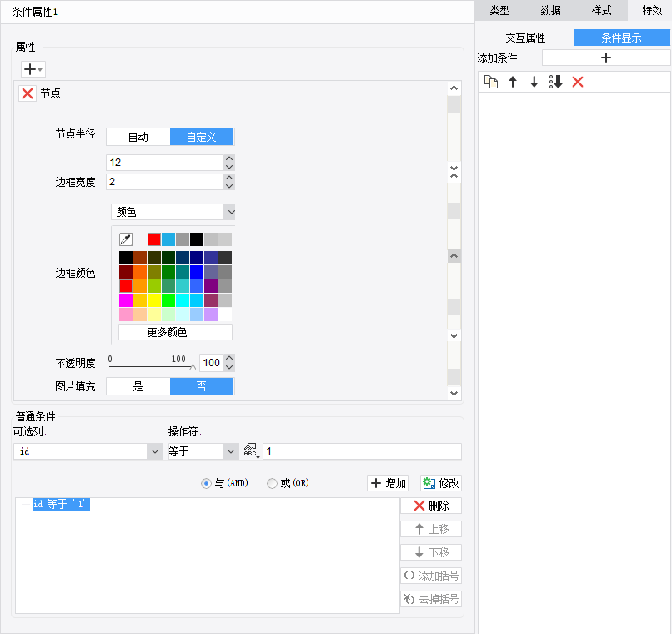Move condition down with arrow icon
Viewport: 672px width, 634px height.
click(x=534, y=82)
